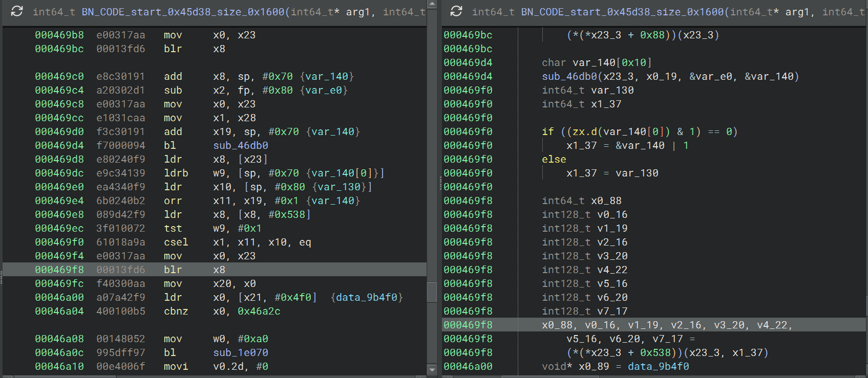
Task: Click the 0x46a2c branch target of cbnz
Action: [x=259, y=312]
